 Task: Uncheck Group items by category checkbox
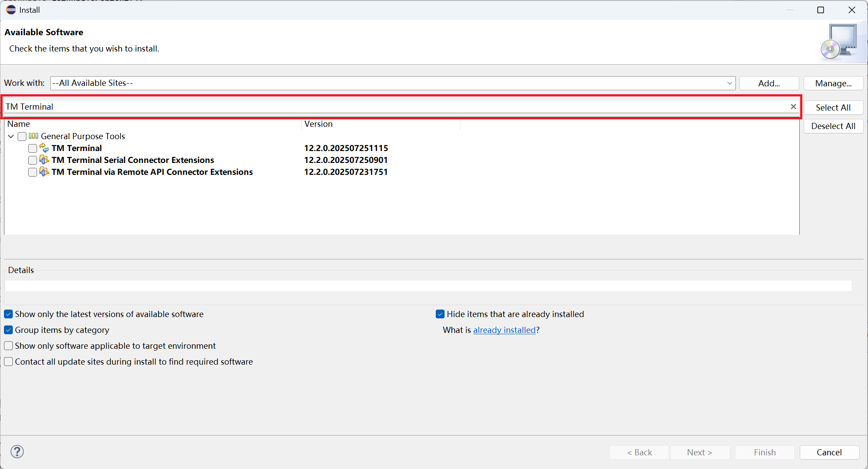point(8,330)
